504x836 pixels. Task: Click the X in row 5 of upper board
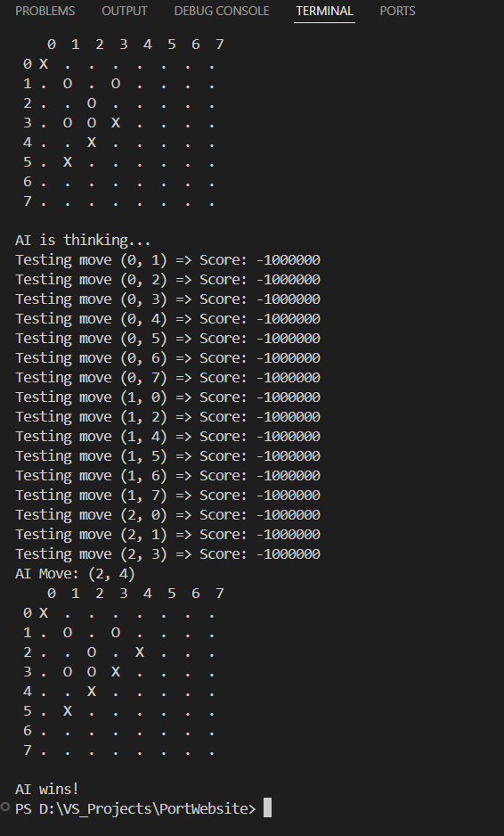[67, 161]
